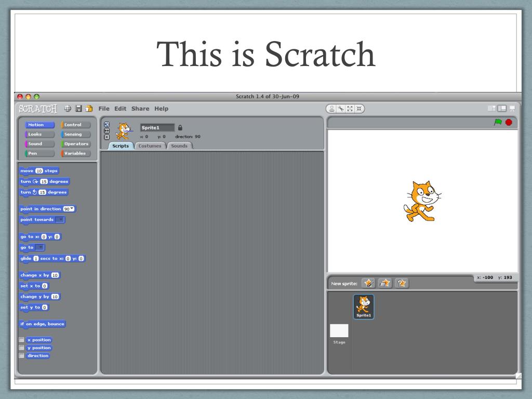Show x position on stage

tap(21, 340)
